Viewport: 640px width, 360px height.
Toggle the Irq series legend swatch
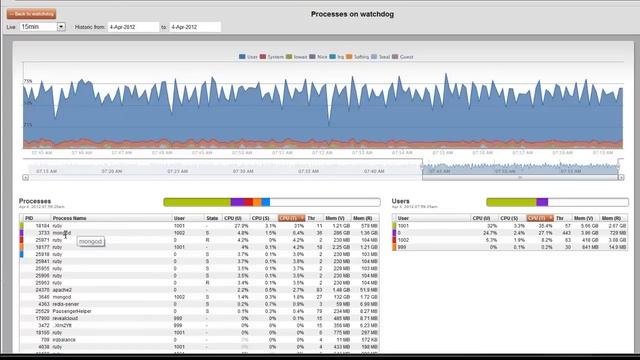(333, 57)
